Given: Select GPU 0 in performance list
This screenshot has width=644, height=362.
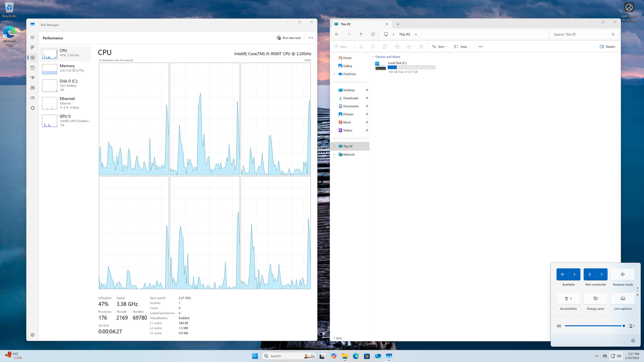Looking at the screenshot, I should [x=66, y=120].
